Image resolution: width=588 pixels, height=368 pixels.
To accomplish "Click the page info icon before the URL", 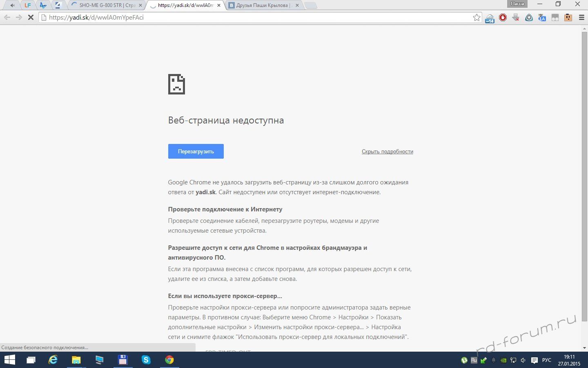I will tap(44, 18).
